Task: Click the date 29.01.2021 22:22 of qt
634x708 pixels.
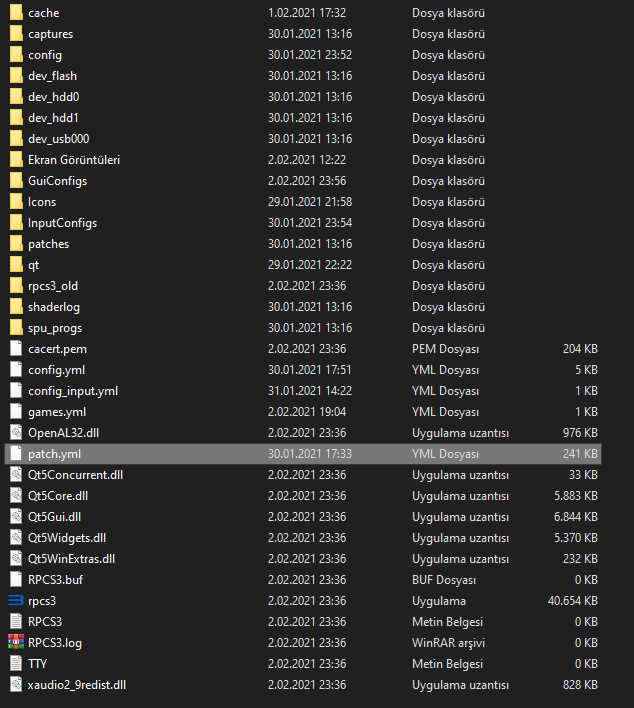Action: (x=310, y=265)
